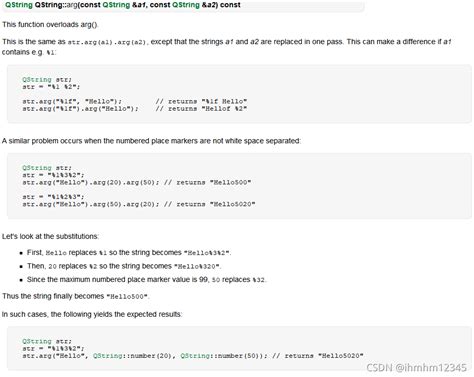Click the inline code str.arg(a1).arg(a2)
This screenshot has width=474, height=377.
pos(107,42)
